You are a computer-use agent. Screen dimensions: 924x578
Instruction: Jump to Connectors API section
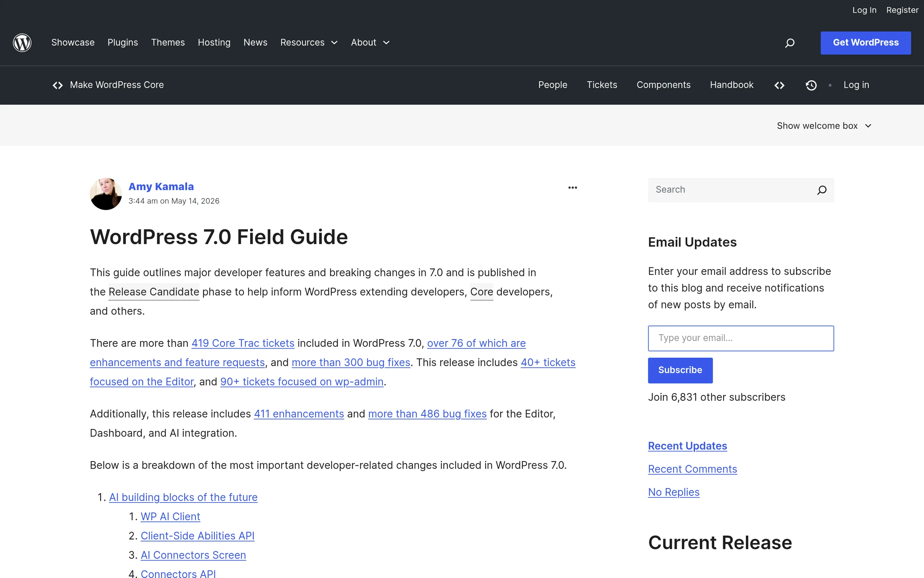pyautogui.click(x=178, y=573)
